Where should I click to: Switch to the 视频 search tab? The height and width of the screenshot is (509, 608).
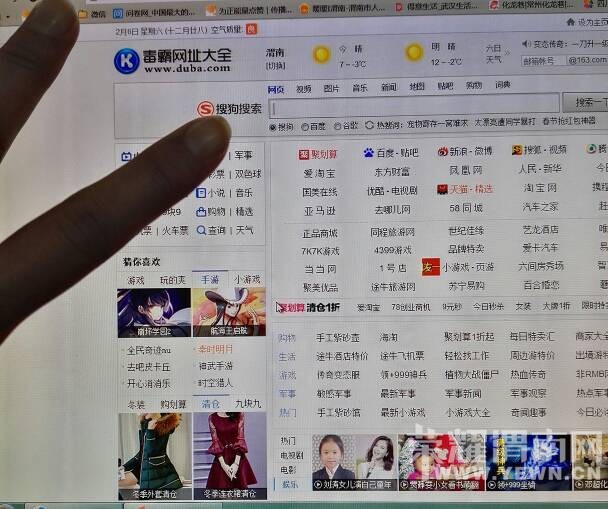[304, 89]
